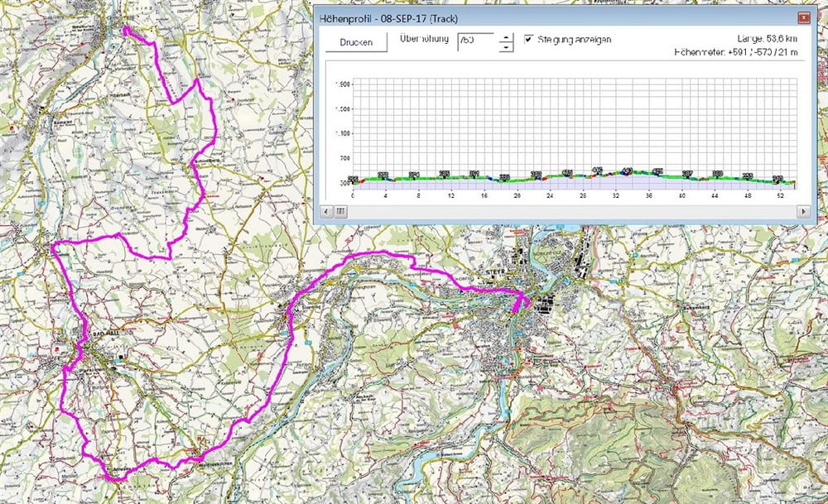Click the 32 km tick on distance axis
Image resolution: width=828 pixels, height=504 pixels.
coord(616,196)
